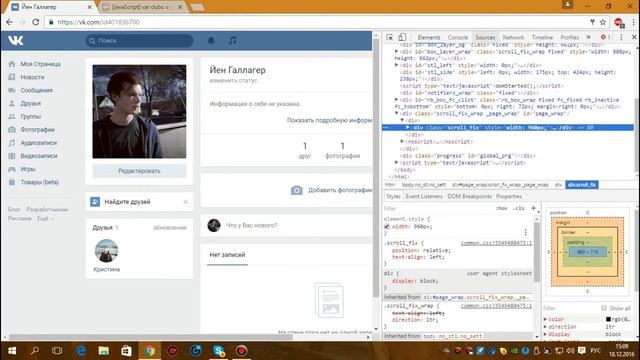Image resolution: width=640 pixels, height=360 pixels.
Task: Expand the color computed property
Action: (545, 319)
